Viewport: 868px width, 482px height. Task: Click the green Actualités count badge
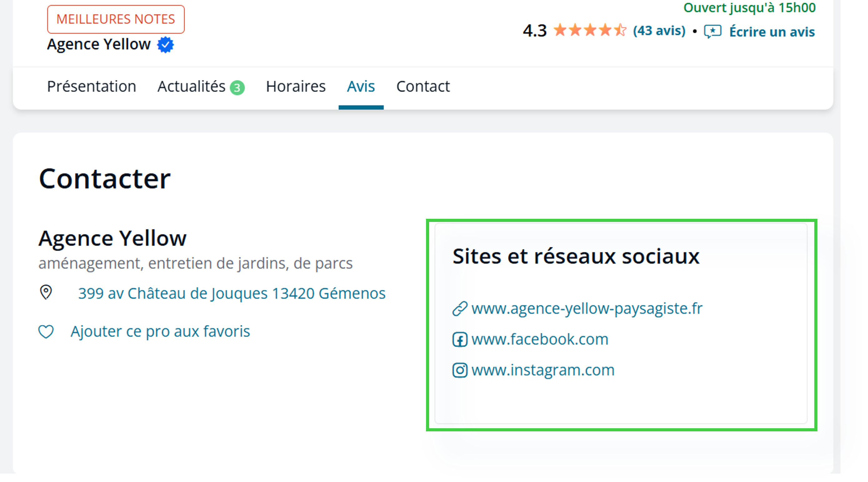tap(237, 88)
